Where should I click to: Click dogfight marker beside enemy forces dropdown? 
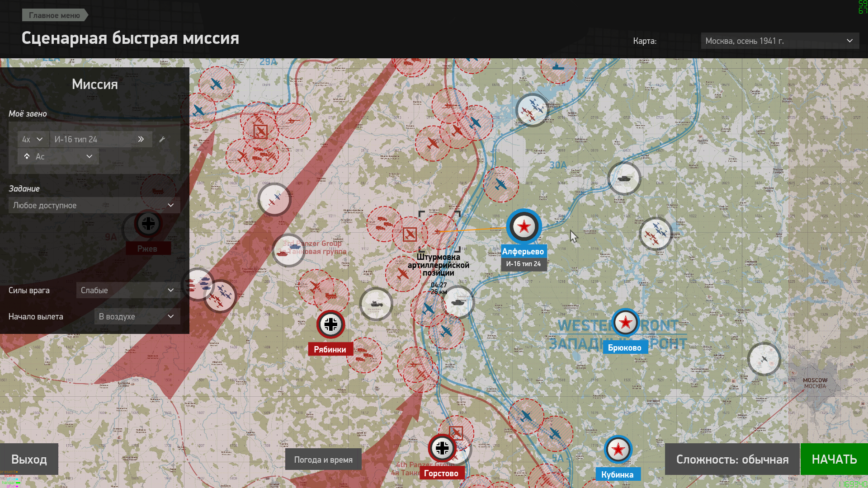220,296
